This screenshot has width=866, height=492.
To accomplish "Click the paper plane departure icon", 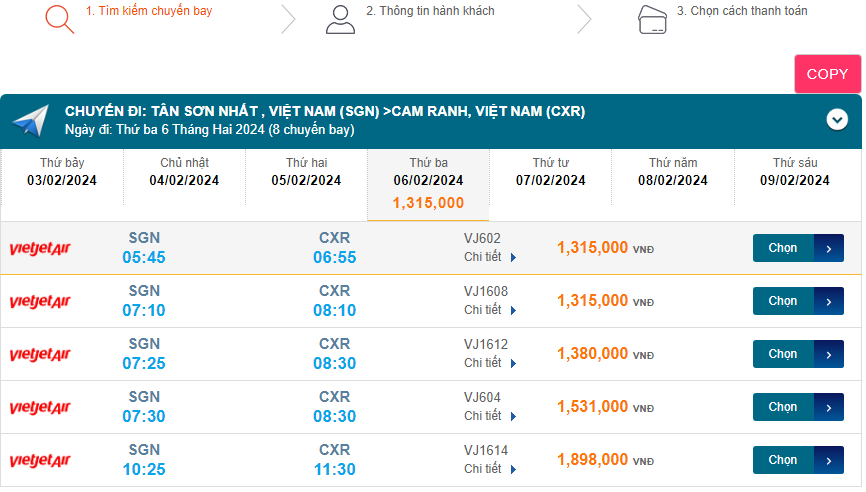I will click(x=31, y=120).
